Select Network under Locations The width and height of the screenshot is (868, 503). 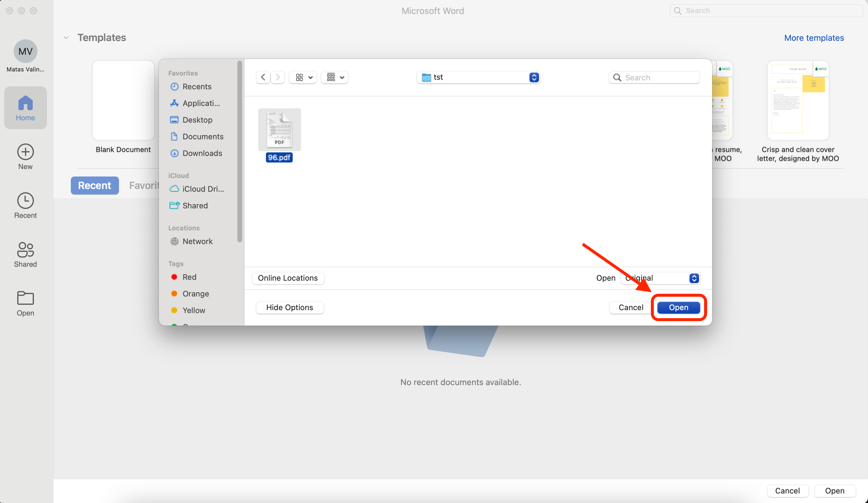(197, 241)
